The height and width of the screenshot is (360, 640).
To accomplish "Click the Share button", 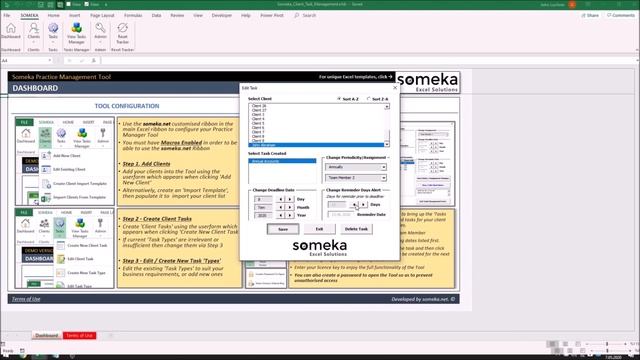I will coord(590,15).
